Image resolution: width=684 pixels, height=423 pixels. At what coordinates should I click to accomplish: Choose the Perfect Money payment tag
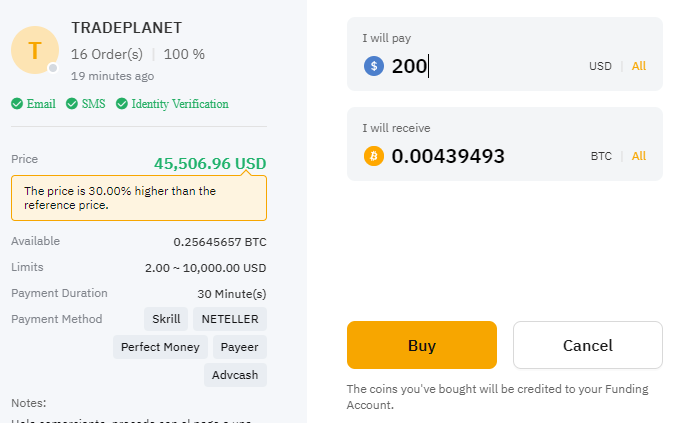click(160, 347)
